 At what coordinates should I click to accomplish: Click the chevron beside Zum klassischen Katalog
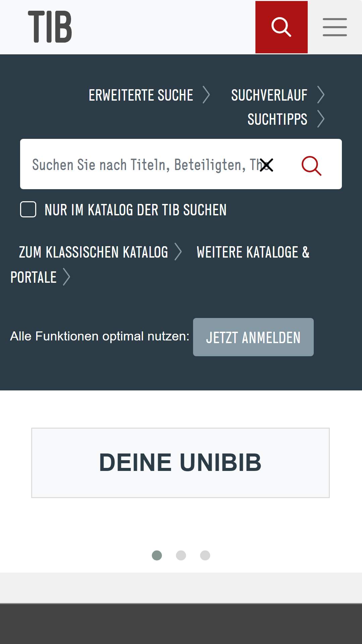[178, 252]
